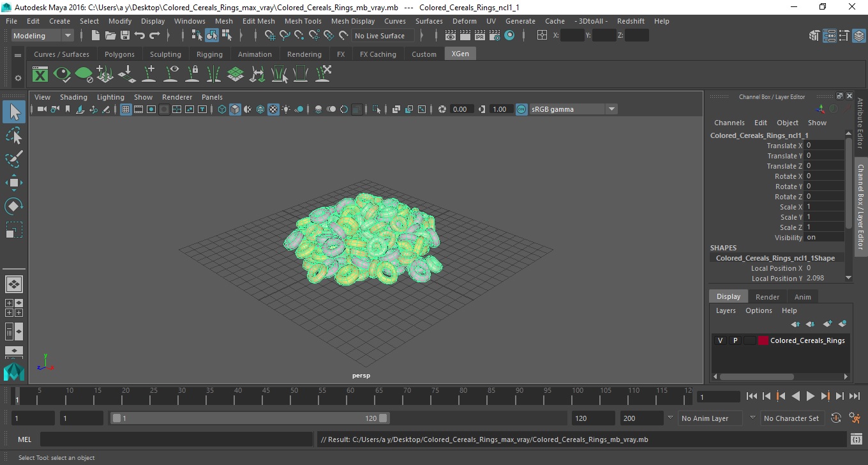Toggle use all lights bulb icon
Screen dimensions: 868x465
pos(286,109)
